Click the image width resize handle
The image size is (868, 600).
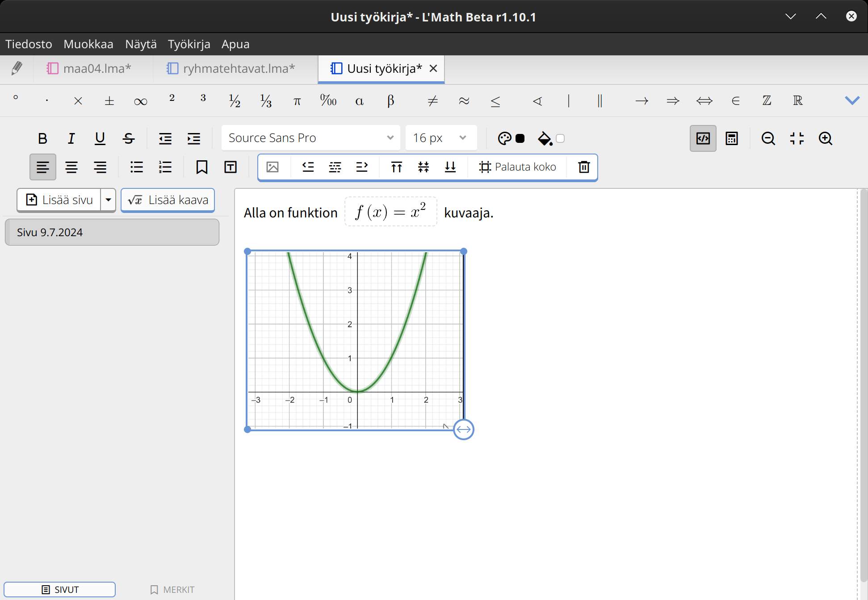tap(464, 429)
